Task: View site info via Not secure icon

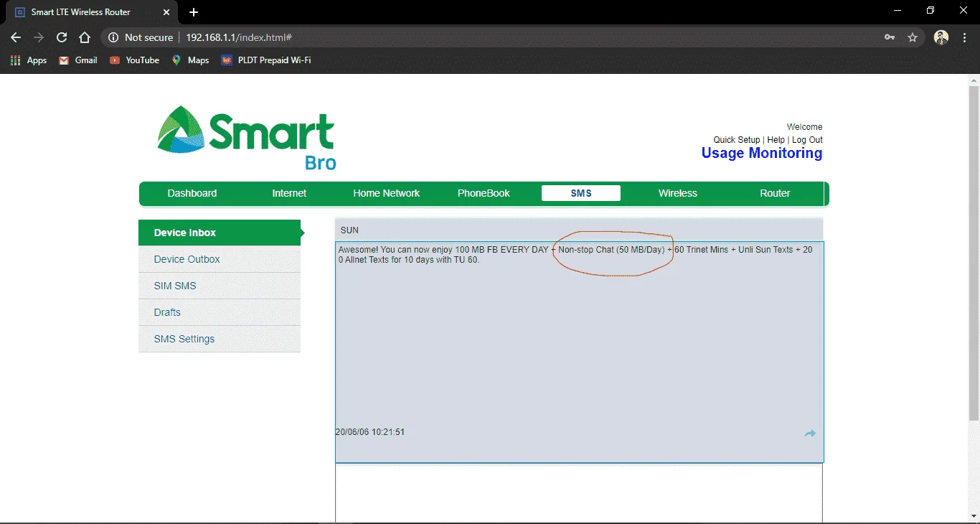Action: pyautogui.click(x=113, y=37)
